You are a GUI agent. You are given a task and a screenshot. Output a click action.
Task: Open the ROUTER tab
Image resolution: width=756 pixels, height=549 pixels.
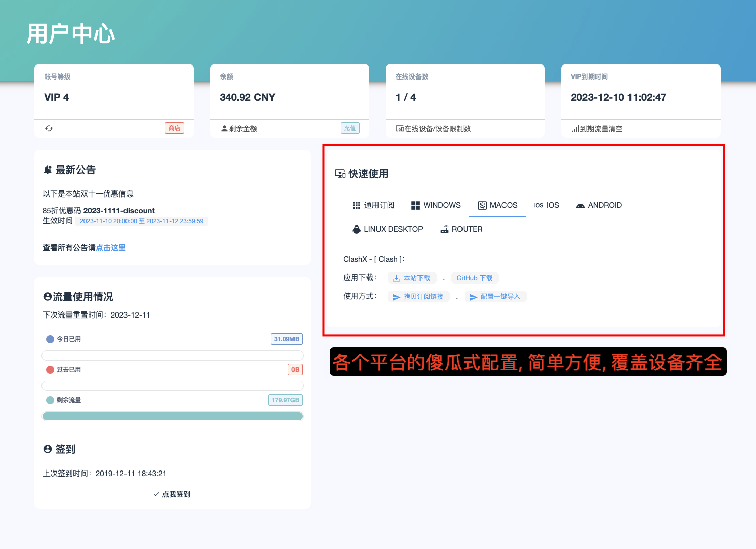[461, 229]
